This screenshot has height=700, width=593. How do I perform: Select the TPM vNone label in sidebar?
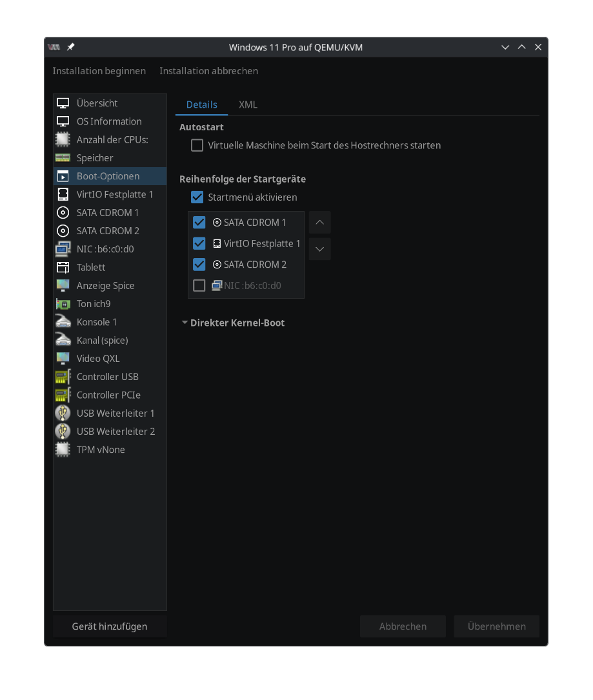(x=101, y=450)
